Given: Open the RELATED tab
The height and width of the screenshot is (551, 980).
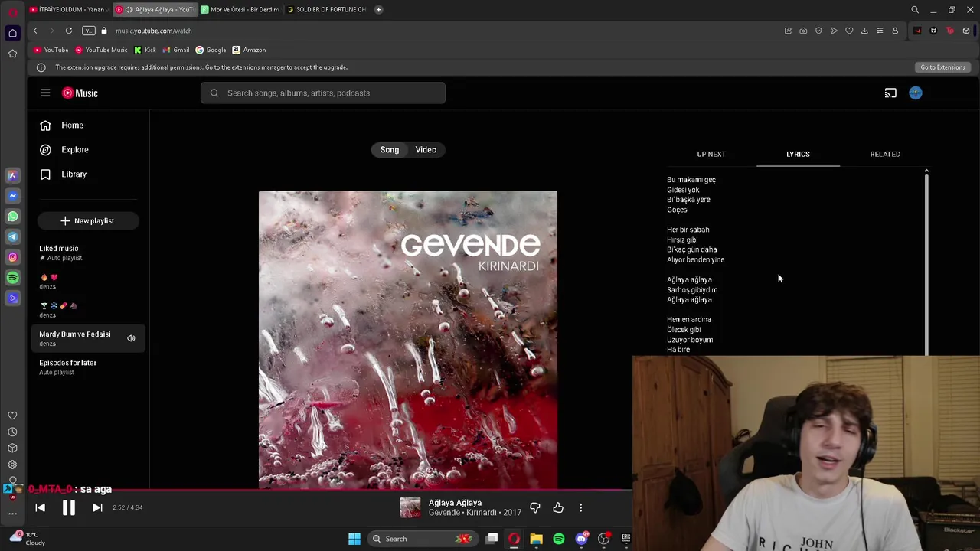Looking at the screenshot, I should tap(885, 154).
